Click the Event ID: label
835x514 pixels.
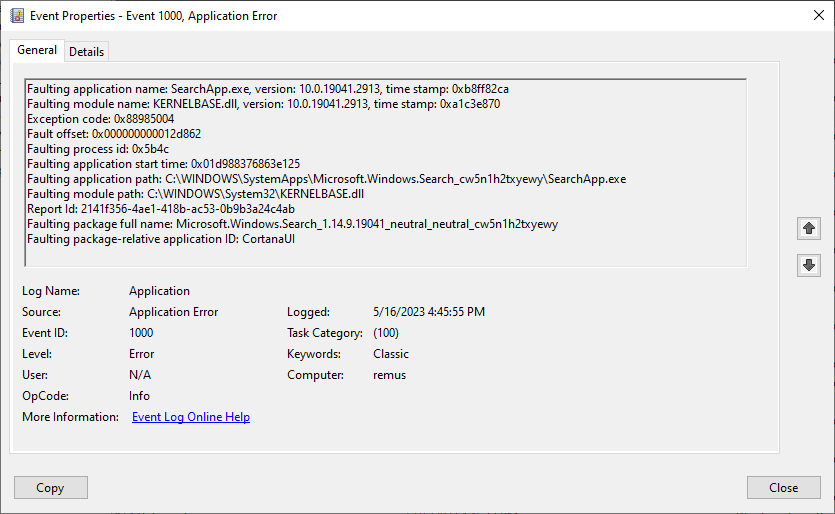click(x=45, y=333)
